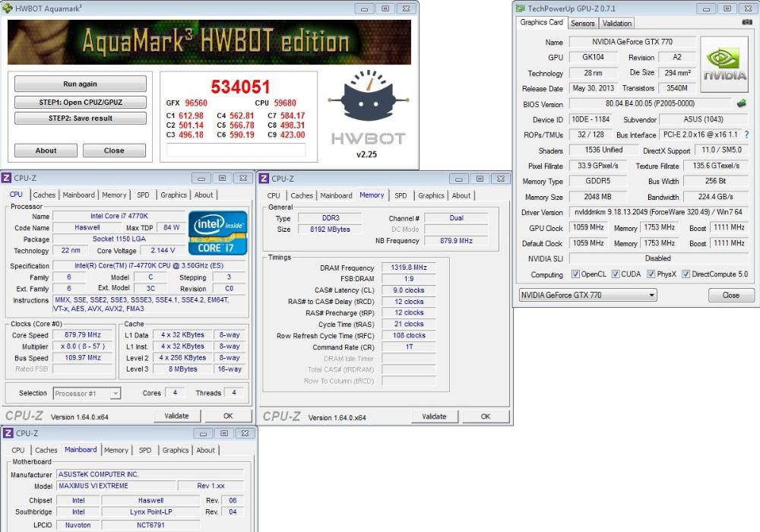Click the Subvendor value ASUS (1043)
This screenshot has height=532, width=760.
(x=703, y=119)
